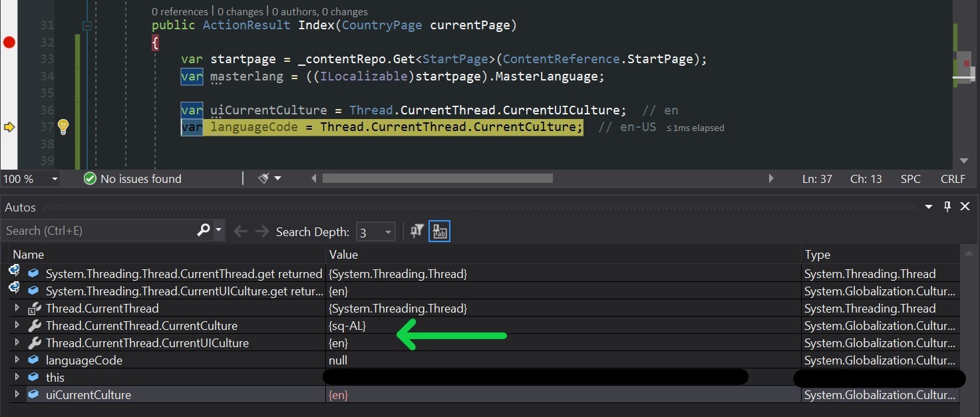Click the No issues found indicator
This screenshot has width=980, height=417.
pyautogui.click(x=132, y=179)
